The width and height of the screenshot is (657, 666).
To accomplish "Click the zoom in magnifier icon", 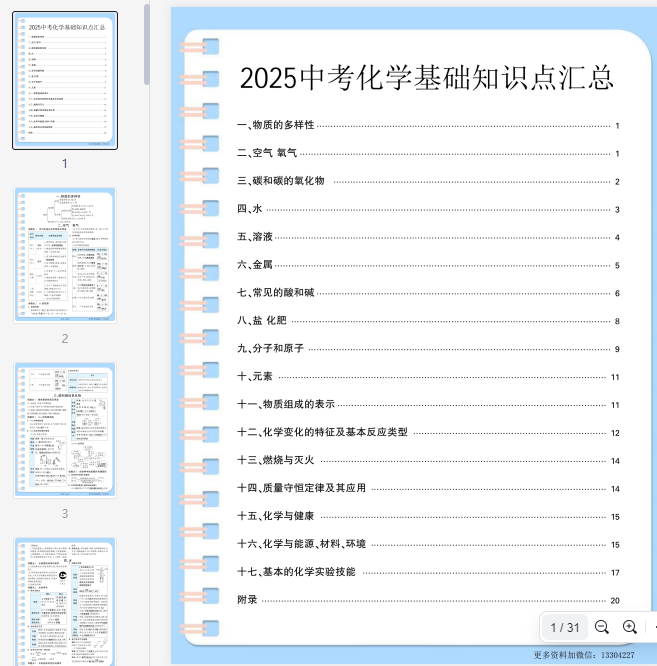I will [x=630, y=627].
